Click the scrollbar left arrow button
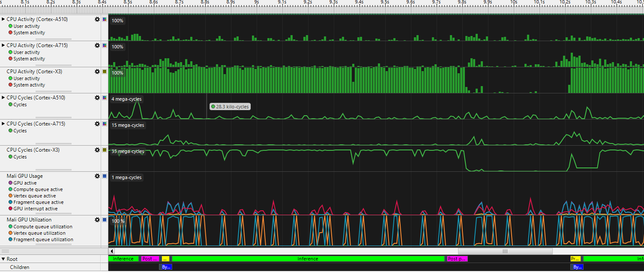This screenshot has height=272, width=644. pos(112,251)
